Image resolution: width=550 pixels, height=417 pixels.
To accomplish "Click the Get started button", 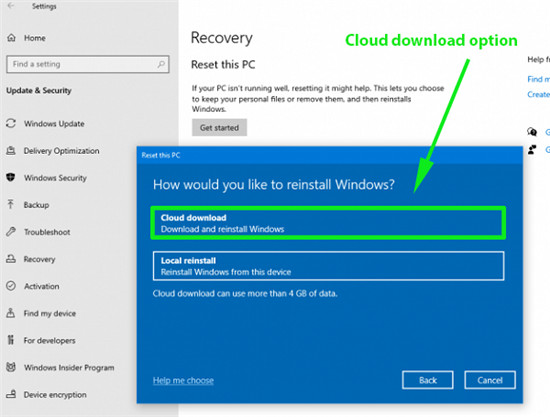I will coord(219,128).
